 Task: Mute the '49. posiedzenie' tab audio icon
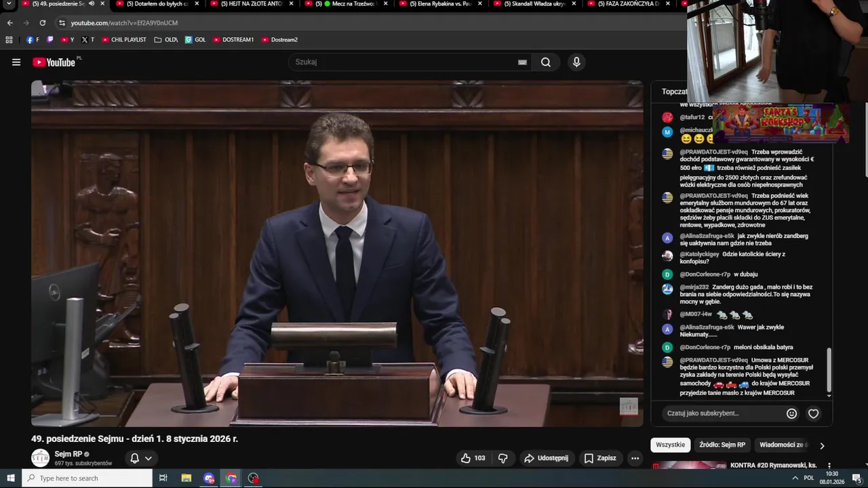coord(92,4)
